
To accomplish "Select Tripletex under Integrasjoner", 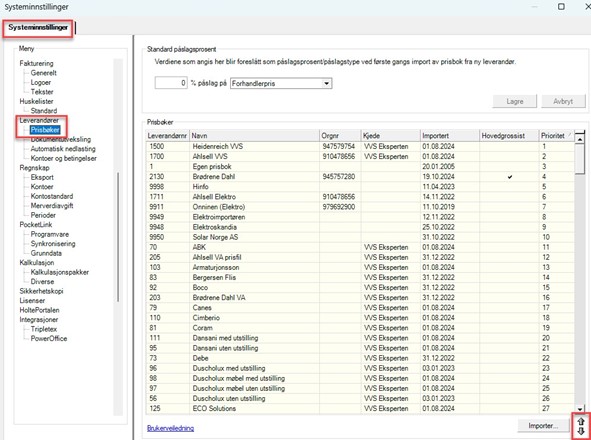I will click(44, 329).
